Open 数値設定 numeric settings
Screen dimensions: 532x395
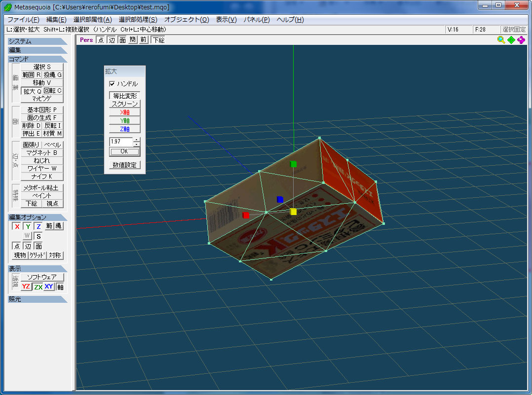[x=124, y=165]
